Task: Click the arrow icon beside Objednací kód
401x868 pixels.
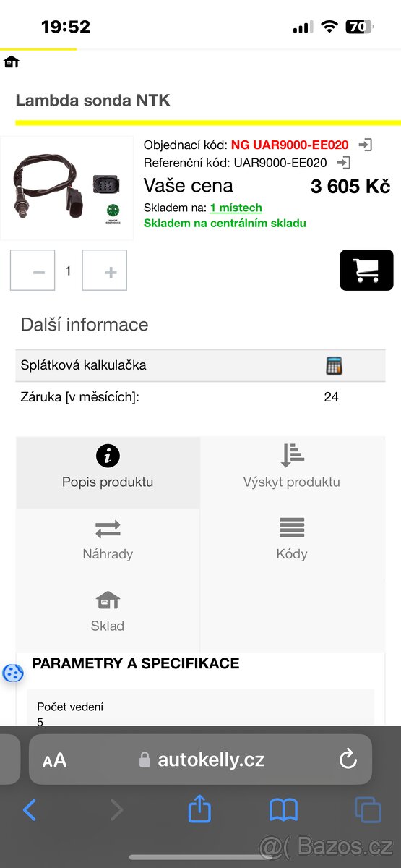Action: click(366, 145)
